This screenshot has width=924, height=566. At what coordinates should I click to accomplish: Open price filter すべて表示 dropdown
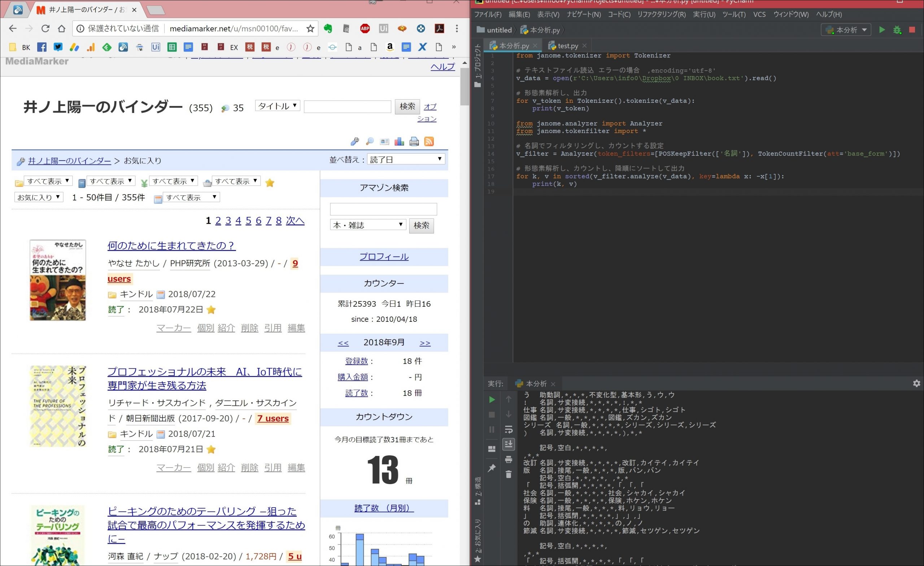point(173,181)
